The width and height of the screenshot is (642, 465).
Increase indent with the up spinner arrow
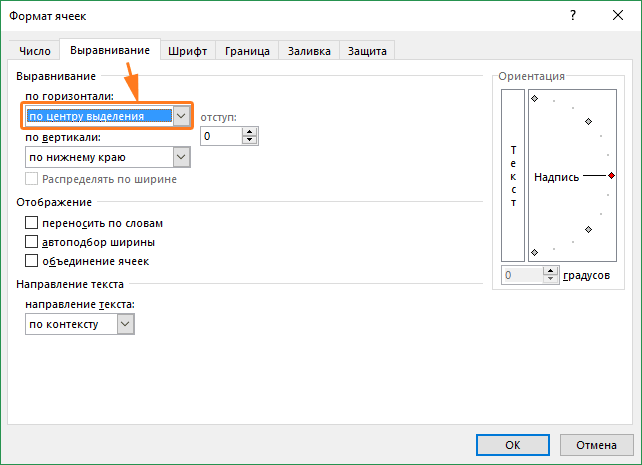(x=249, y=132)
